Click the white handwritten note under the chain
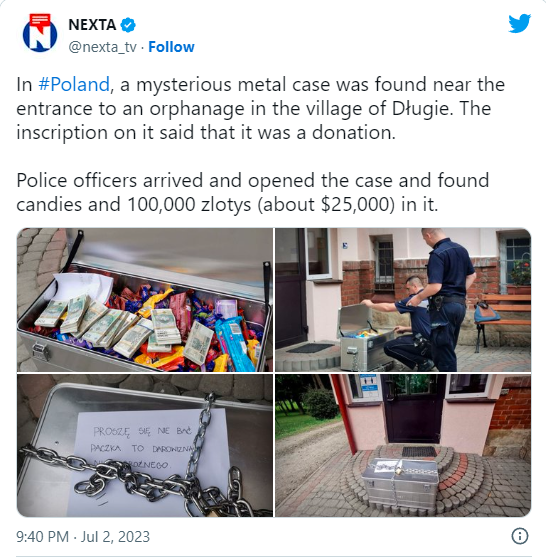This screenshot has height=557, width=546. click(x=147, y=462)
